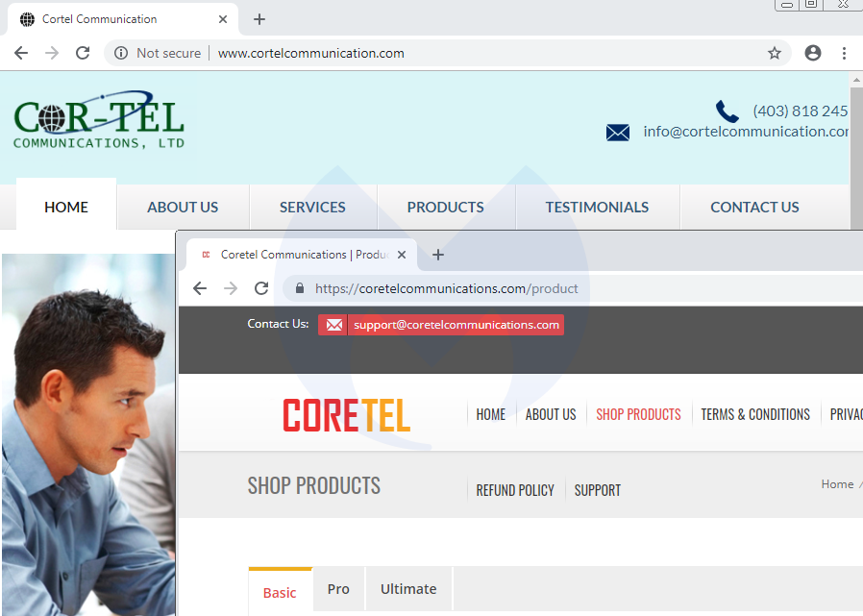Click the padlock icon in the Coretel address bar
The width and height of the screenshot is (863, 616).
[x=300, y=288]
